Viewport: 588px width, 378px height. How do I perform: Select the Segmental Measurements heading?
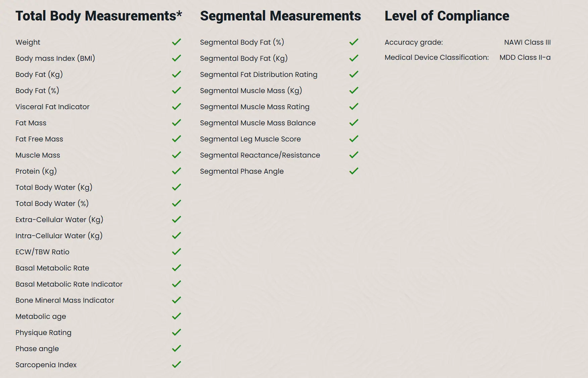click(281, 16)
